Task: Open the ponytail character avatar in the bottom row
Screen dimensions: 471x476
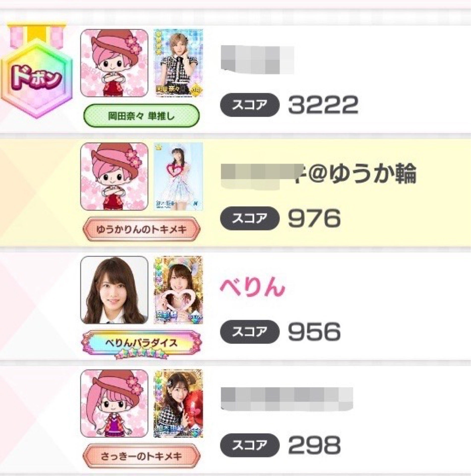Action: [114, 404]
